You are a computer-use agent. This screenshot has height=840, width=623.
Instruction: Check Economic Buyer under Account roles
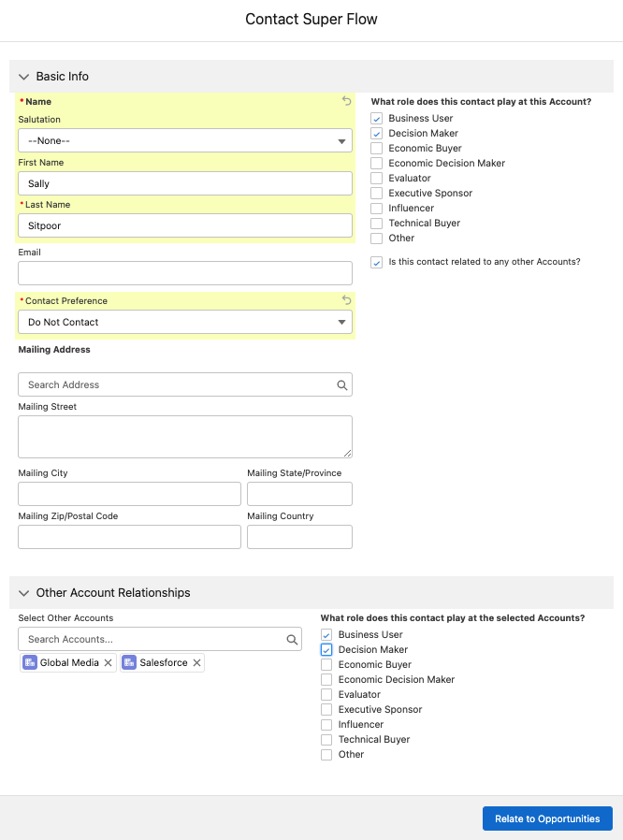click(x=376, y=148)
